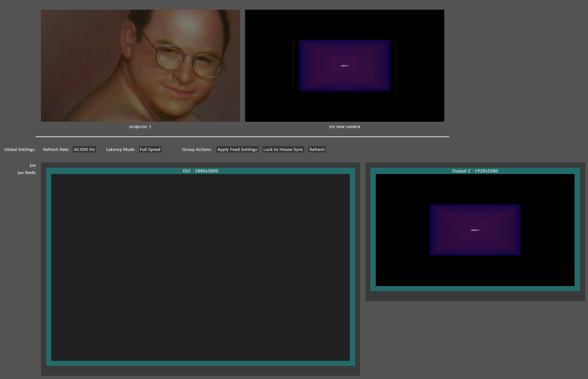Select the projector 1 thumbnail preview
Image resolution: width=588 pixels, height=379 pixels.
140,66
